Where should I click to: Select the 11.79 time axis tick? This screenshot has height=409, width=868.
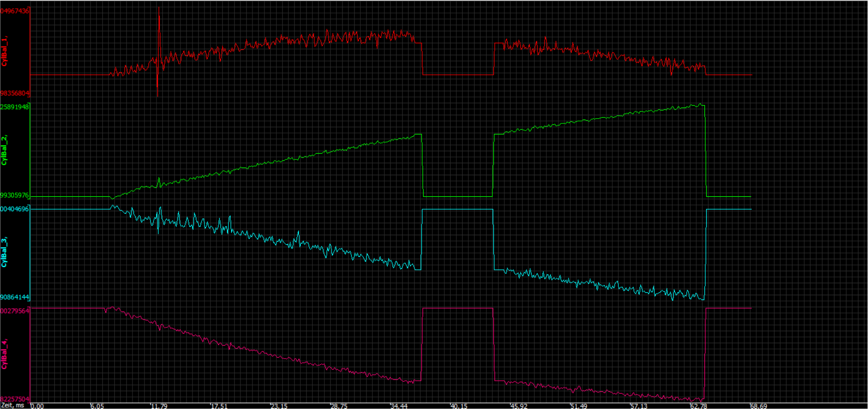159,406
